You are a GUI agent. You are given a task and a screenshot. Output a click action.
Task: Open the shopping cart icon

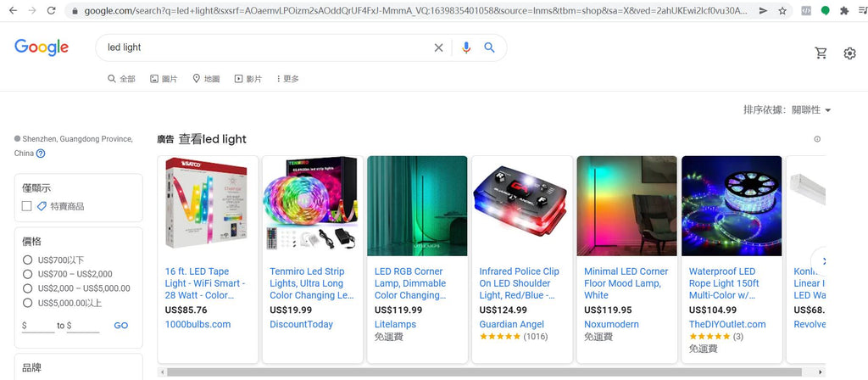(x=821, y=53)
